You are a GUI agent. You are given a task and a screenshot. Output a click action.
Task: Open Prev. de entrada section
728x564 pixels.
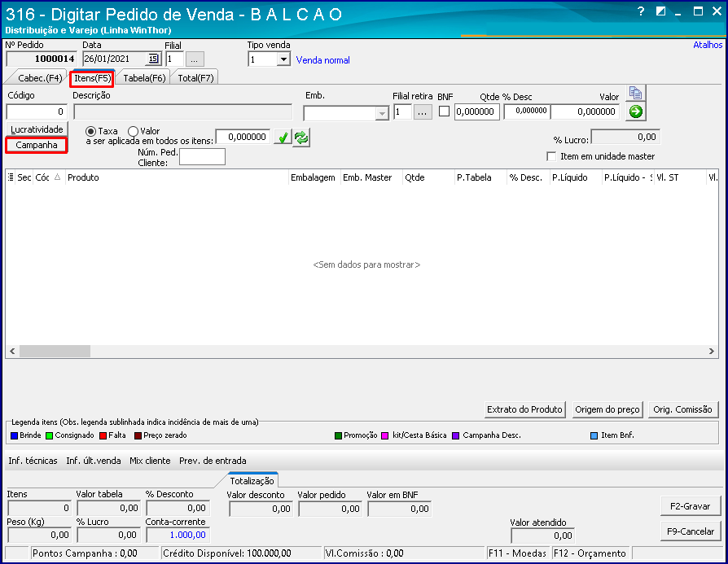[213, 461]
